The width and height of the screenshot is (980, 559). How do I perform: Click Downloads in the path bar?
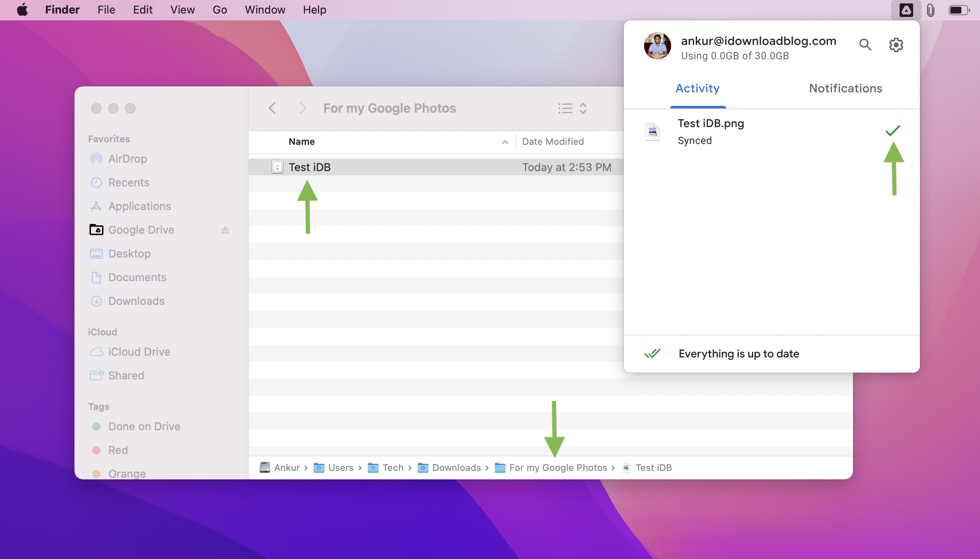(457, 468)
